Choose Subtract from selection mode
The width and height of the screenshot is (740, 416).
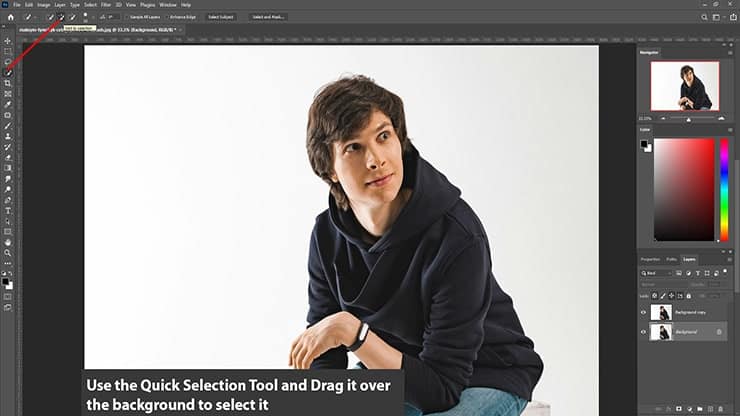click(72, 17)
